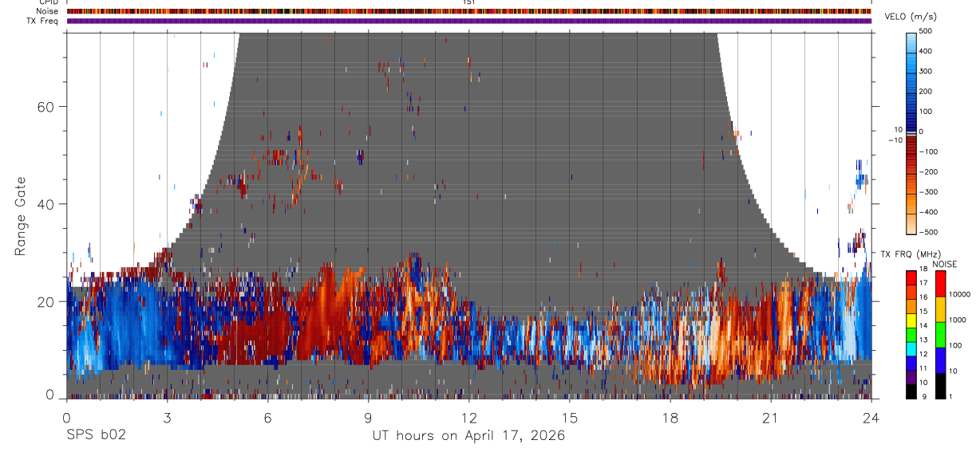The width and height of the screenshot is (980, 452).
Task: Click the 15 tick on UT hours axis
Action: coord(570,417)
